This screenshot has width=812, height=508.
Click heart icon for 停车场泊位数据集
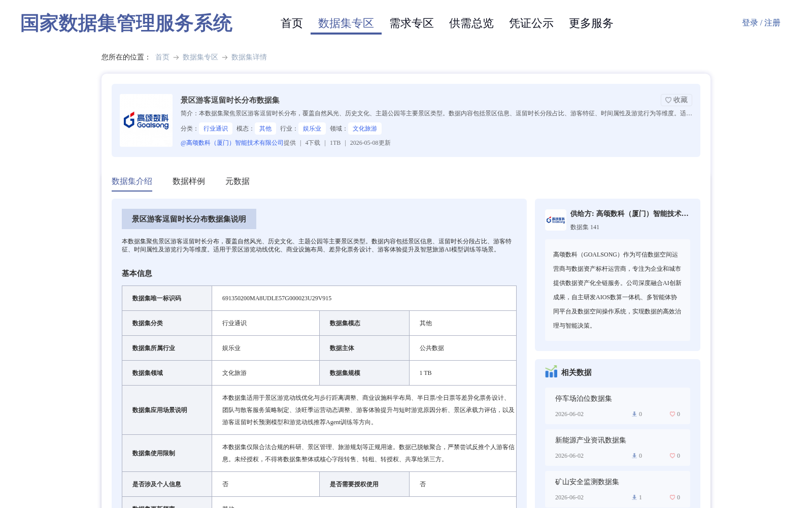coord(672,414)
